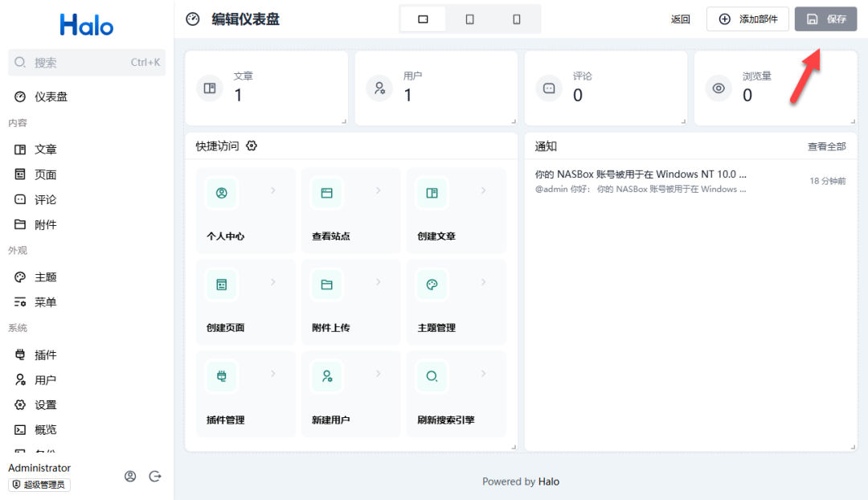This screenshot has height=500, width=868.
Task: Select the desktop layout preview
Action: (423, 19)
